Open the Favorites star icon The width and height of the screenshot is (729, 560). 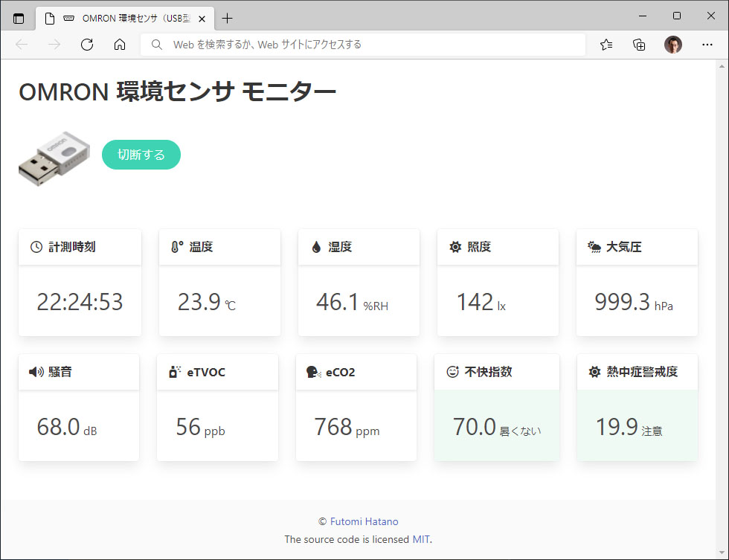606,45
